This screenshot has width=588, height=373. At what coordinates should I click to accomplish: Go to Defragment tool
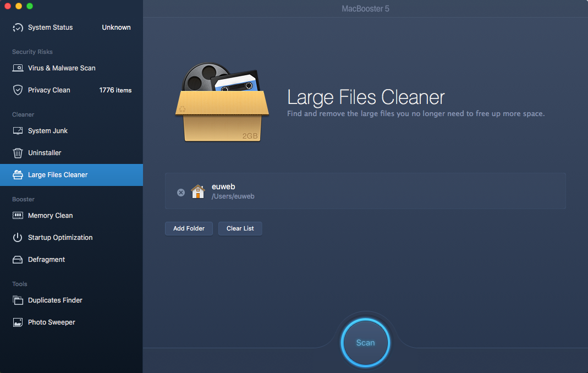[x=72, y=260]
